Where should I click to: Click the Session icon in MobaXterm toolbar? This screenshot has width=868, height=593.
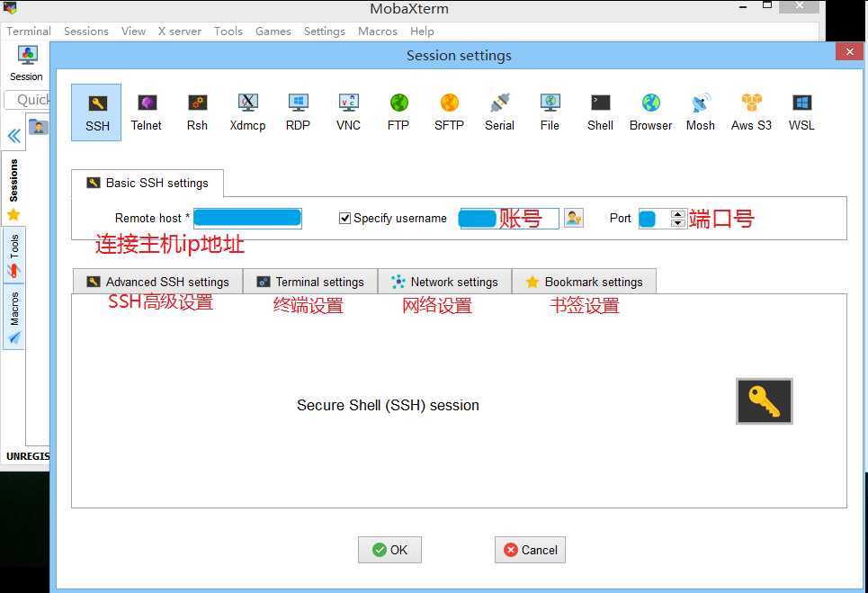(x=27, y=64)
